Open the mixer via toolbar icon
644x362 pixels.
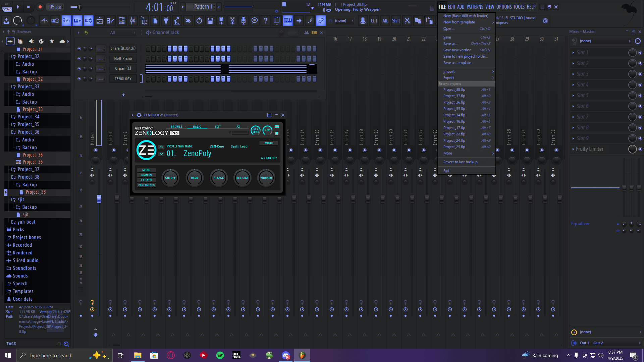133,21
